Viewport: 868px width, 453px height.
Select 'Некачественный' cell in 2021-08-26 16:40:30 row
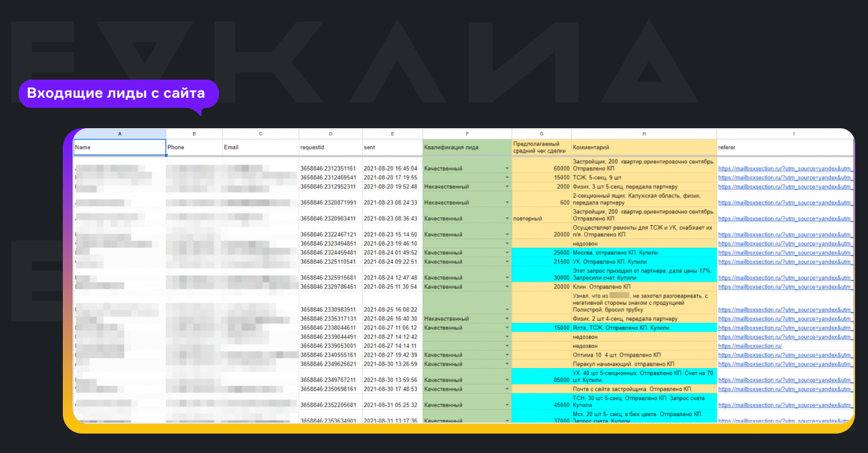pyautogui.click(x=467, y=319)
